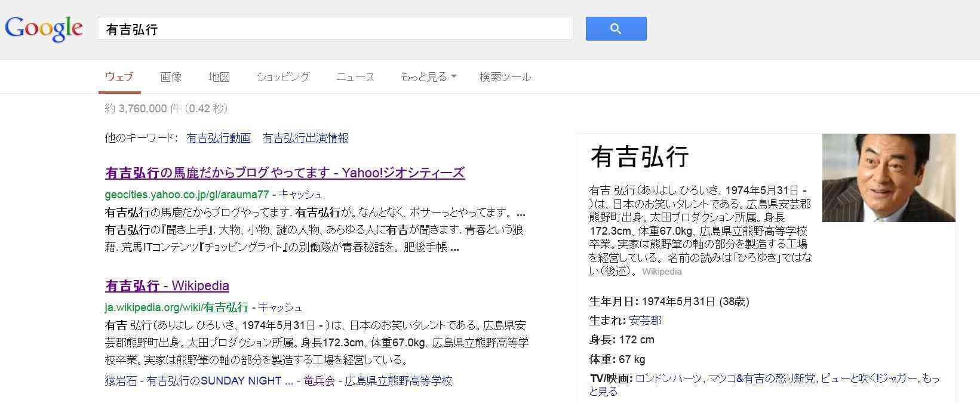Open the 有吉弘行 - Wikipedia result title

click(167, 285)
